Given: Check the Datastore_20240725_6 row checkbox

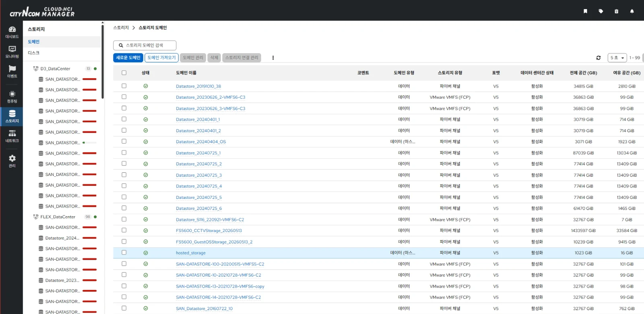Looking at the screenshot, I should [x=124, y=208].
